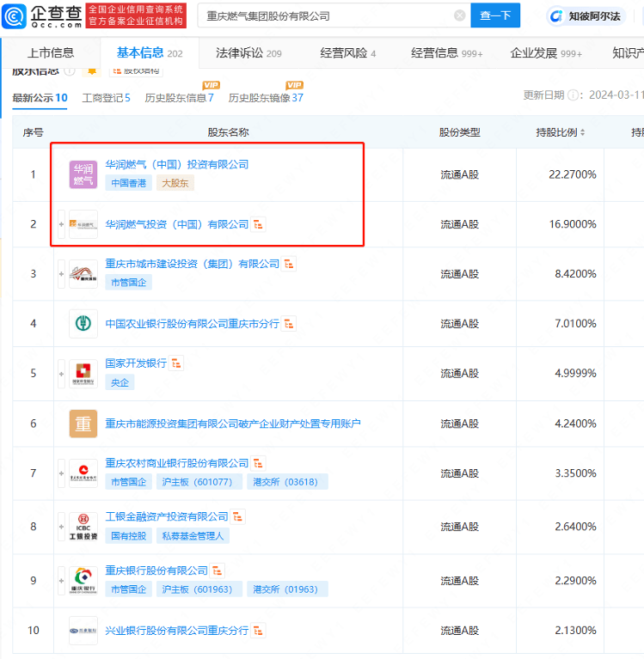The image size is (644, 659).
Task: Open equity structure icon for 工银金融资产投资有限公司
Action: (239, 516)
